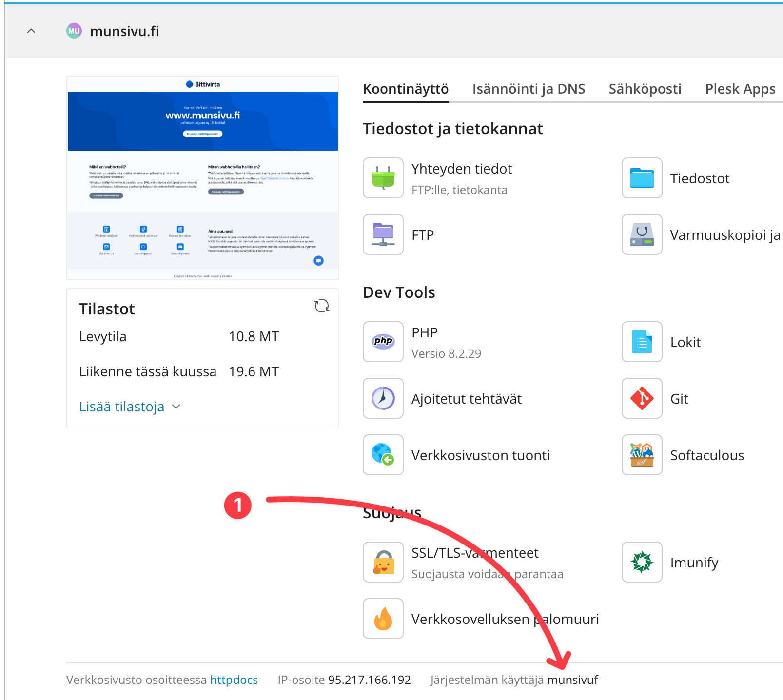
Task: Open the Lokit logs icon
Action: coord(642,342)
